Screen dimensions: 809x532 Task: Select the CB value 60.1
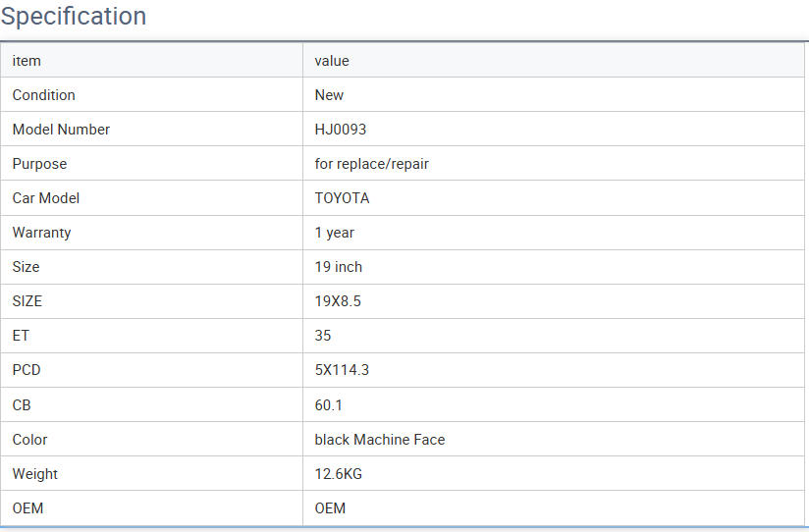point(328,404)
